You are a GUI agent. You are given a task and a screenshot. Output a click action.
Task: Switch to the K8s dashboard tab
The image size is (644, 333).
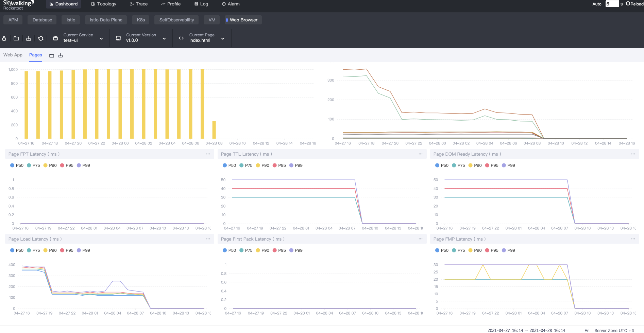point(141,20)
